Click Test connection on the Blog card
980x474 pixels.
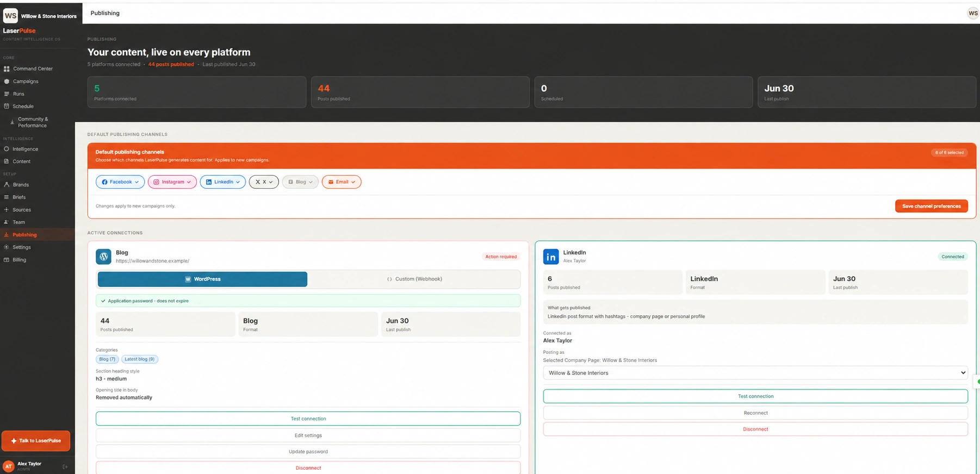[308, 419]
